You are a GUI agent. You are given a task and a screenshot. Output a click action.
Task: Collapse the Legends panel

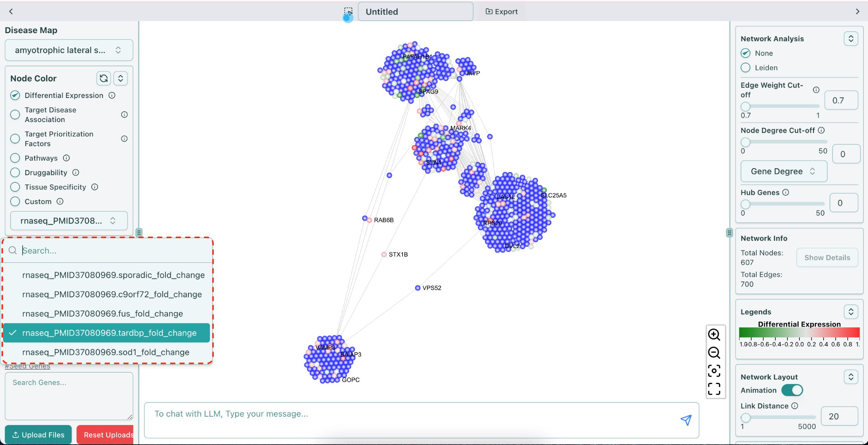[x=851, y=312]
